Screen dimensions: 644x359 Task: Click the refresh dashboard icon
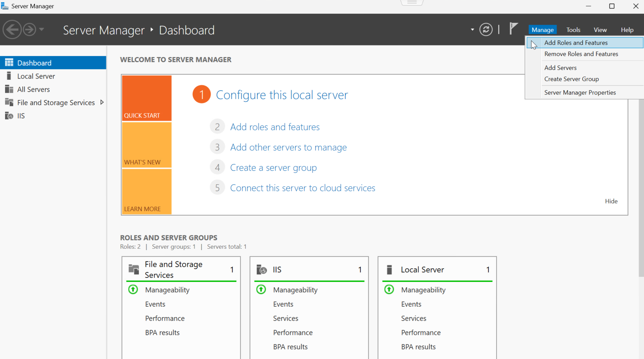(486, 30)
